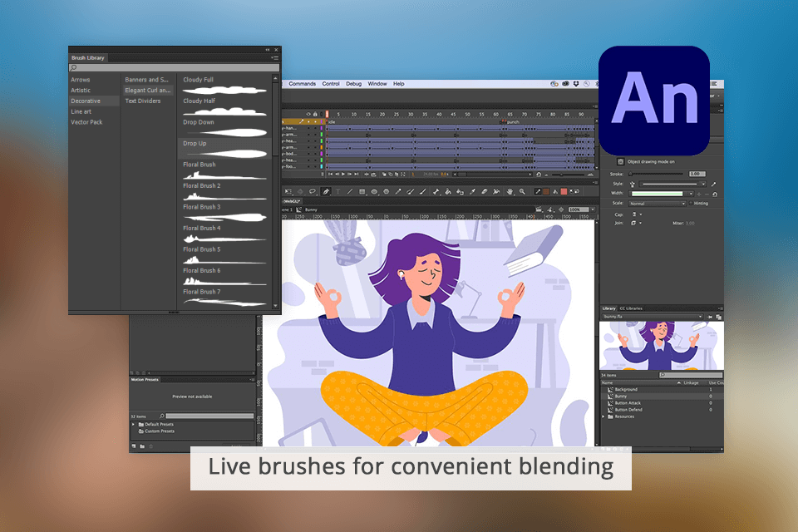
Task: Switch to the CC Libraries tab
Action: click(631, 308)
